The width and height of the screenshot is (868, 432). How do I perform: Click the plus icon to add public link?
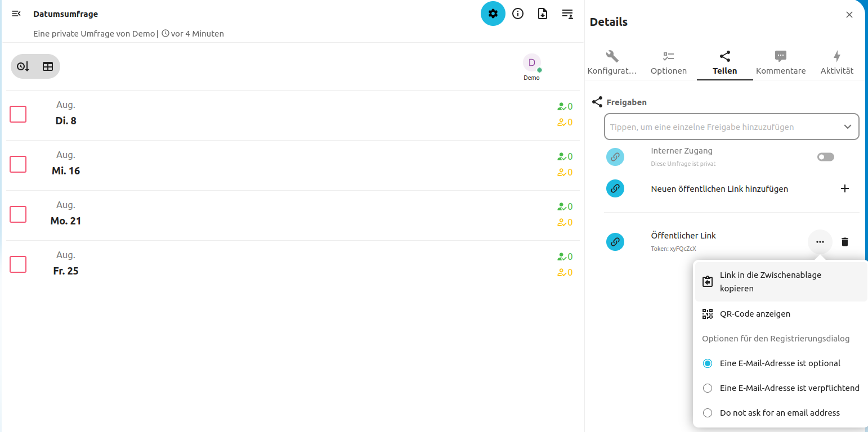[x=844, y=188]
